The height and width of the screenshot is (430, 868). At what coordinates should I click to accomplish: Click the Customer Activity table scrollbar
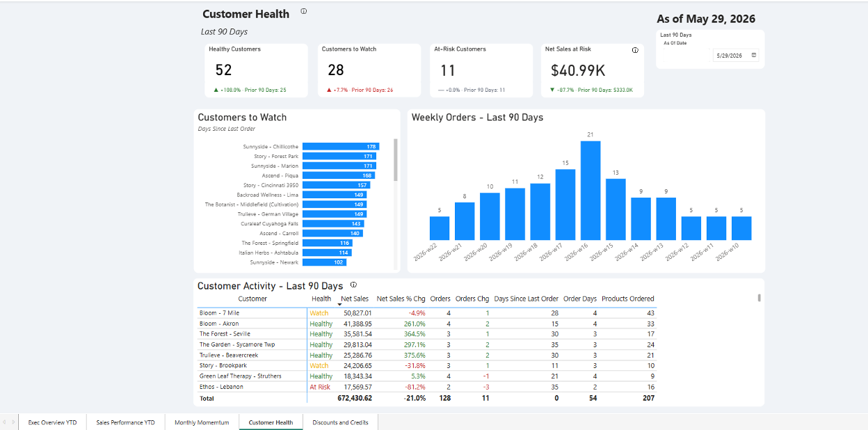(759, 298)
